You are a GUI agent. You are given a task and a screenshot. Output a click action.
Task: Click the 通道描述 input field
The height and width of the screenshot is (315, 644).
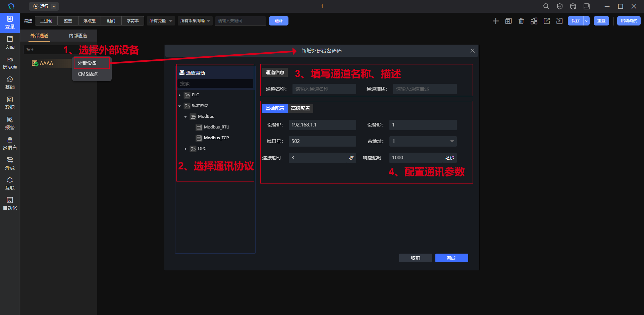(x=425, y=89)
